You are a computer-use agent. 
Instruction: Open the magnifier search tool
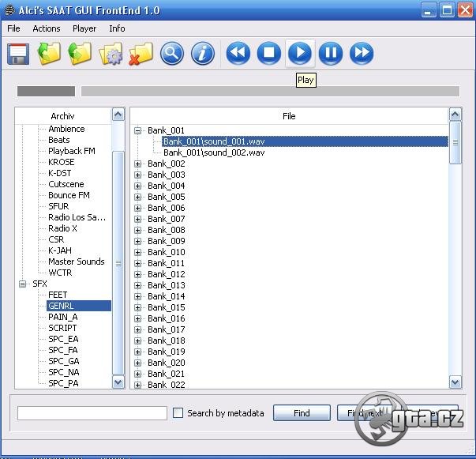(x=171, y=54)
